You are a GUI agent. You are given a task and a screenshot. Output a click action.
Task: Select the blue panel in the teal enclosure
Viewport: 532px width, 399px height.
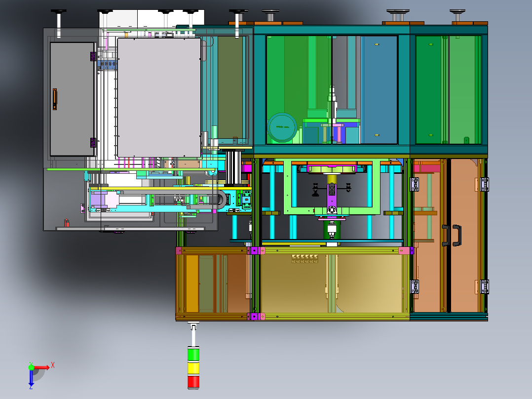[x=380, y=90]
